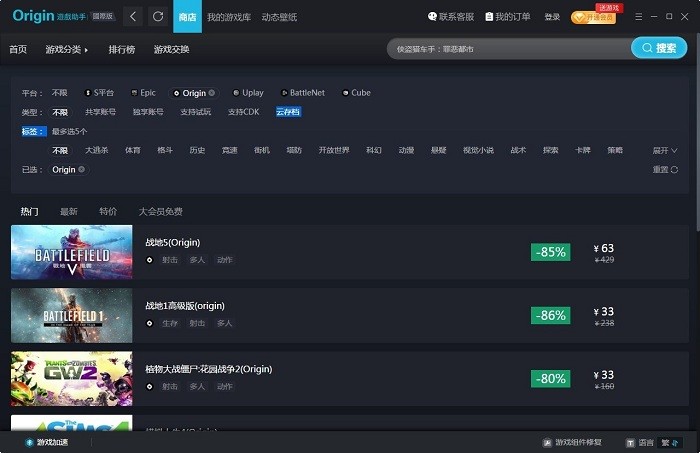700x453 pixels.
Task: Click 重置 to reset filters
Action: click(x=665, y=170)
